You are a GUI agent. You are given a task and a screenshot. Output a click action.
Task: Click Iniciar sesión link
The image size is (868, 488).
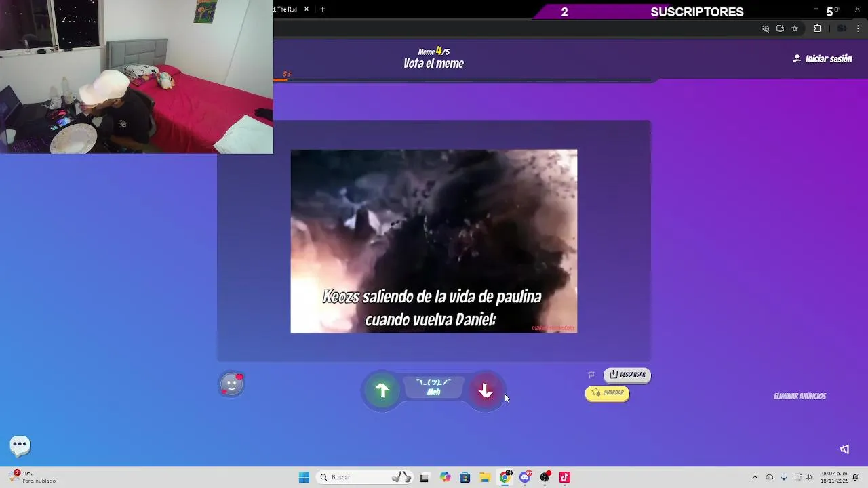pyautogui.click(x=823, y=59)
